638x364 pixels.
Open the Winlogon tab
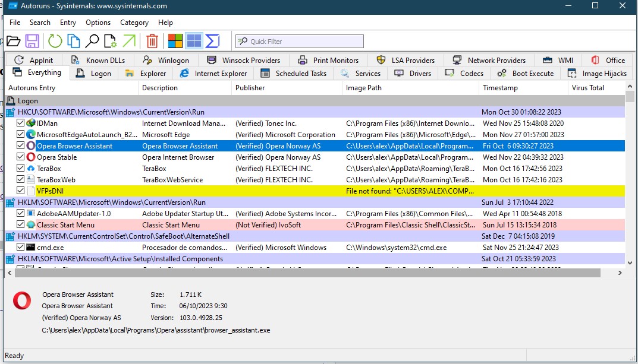coord(166,61)
